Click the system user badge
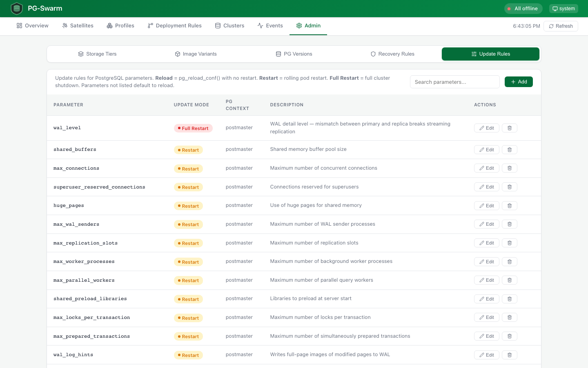This screenshot has height=368, width=588. click(563, 9)
